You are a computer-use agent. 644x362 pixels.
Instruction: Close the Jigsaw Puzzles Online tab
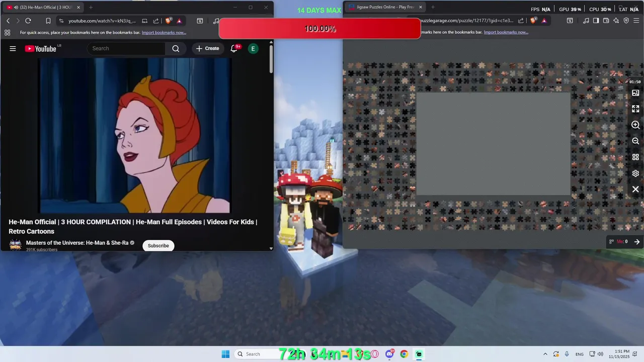click(x=421, y=7)
